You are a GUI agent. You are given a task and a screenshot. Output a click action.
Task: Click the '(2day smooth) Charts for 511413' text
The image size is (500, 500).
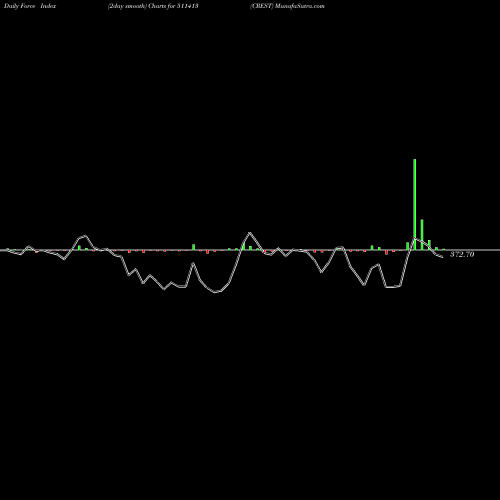[153, 6]
